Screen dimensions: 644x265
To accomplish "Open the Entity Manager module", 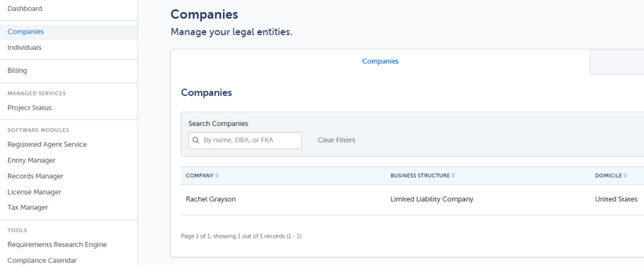I will pos(31,160).
